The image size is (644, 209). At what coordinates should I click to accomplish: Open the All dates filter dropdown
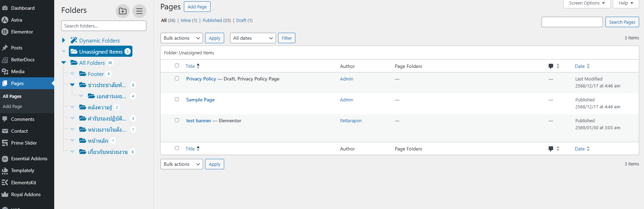point(253,38)
